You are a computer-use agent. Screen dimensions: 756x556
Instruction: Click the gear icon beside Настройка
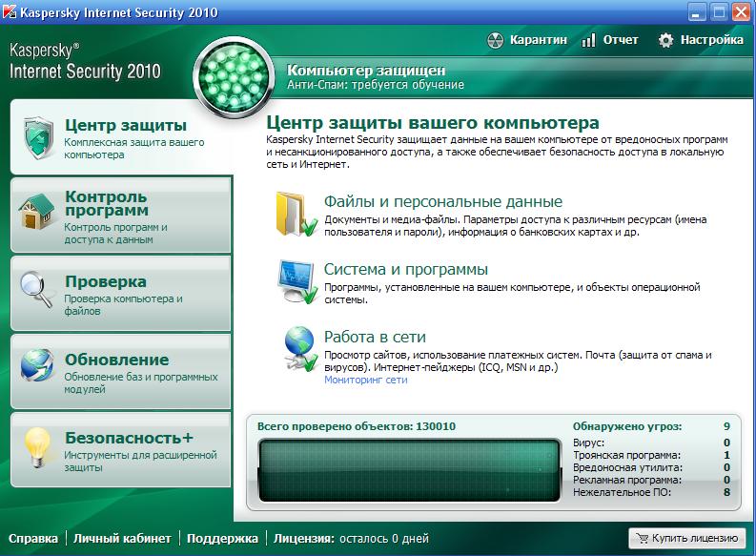click(x=665, y=40)
